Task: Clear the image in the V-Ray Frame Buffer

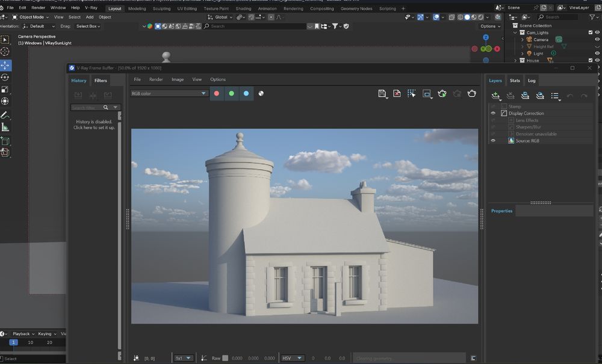Action: click(397, 94)
